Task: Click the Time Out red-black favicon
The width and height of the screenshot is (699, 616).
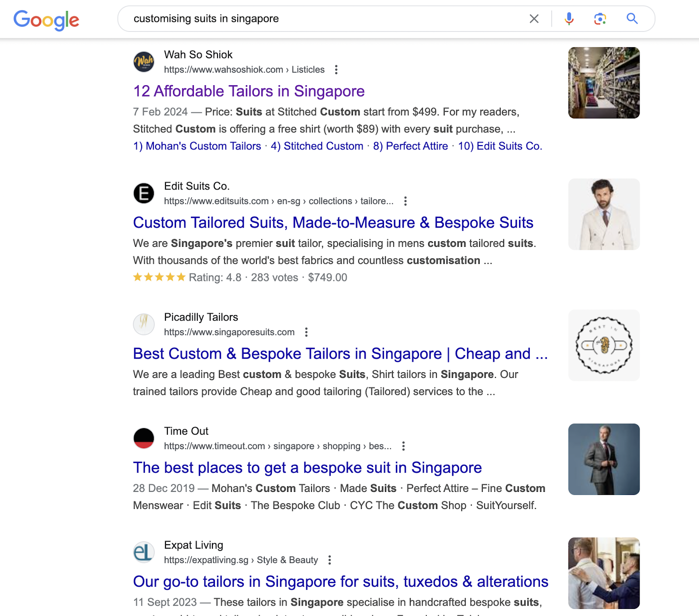Action: pyautogui.click(x=144, y=438)
